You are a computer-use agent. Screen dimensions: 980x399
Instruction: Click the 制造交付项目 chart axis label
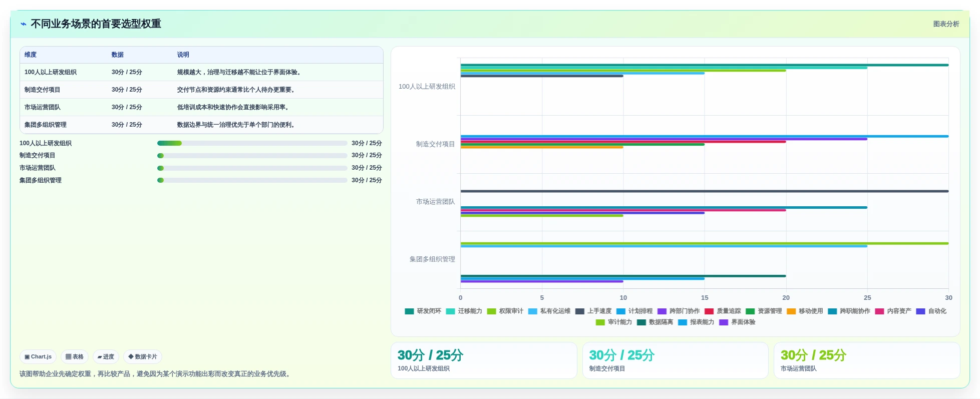click(435, 144)
